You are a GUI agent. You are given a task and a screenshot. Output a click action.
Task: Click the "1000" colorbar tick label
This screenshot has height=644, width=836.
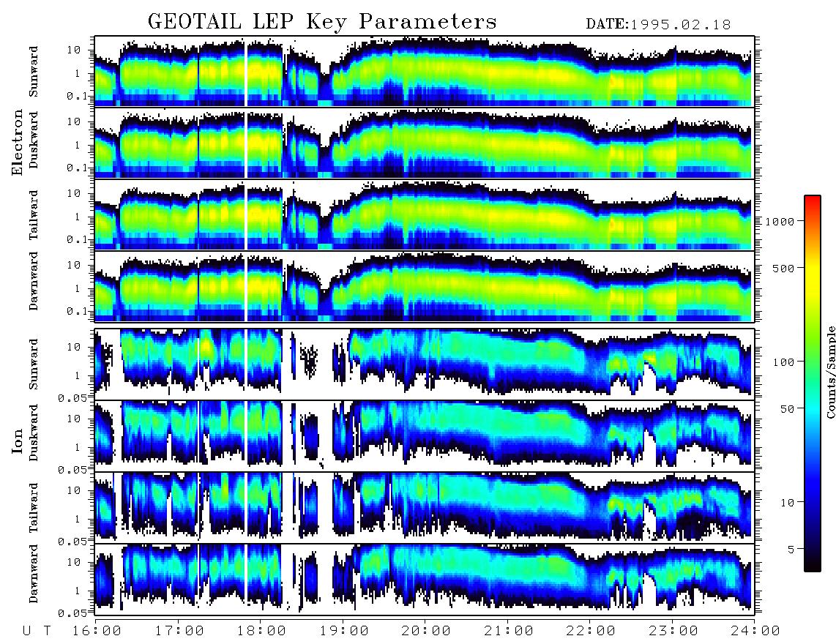pyautogui.click(x=780, y=222)
